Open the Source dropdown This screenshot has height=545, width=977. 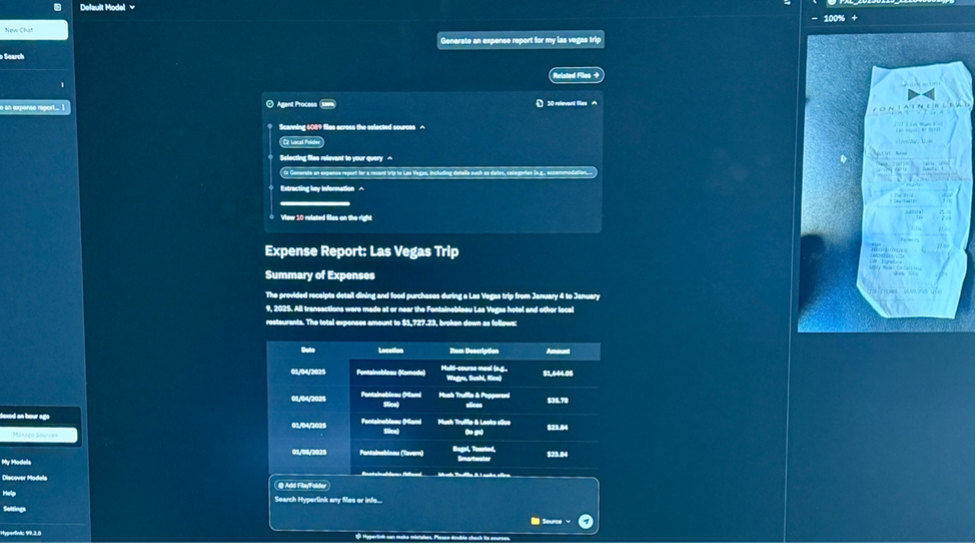[x=550, y=522]
